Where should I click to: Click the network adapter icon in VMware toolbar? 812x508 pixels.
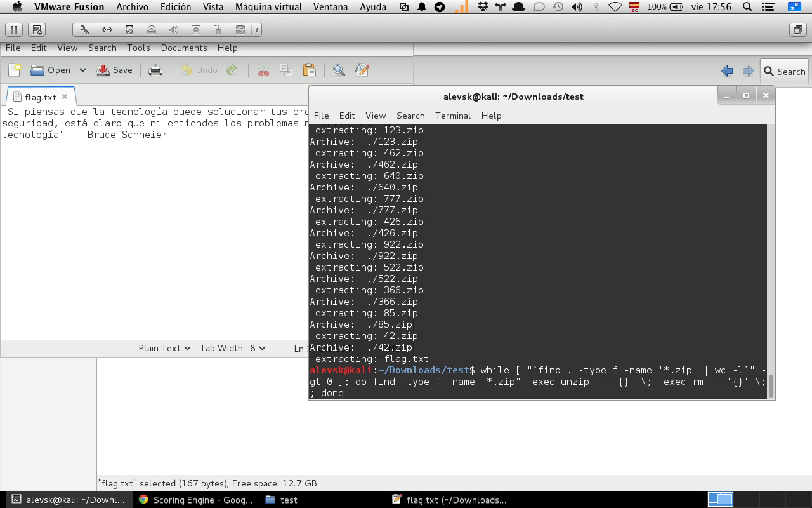[x=107, y=29]
